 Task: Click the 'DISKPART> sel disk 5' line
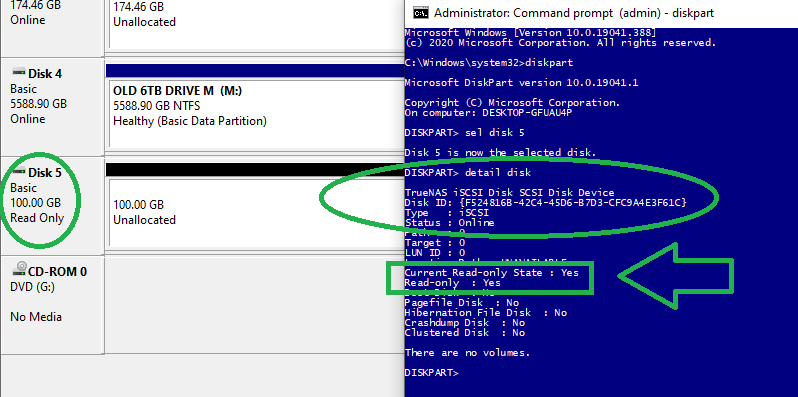coord(464,133)
